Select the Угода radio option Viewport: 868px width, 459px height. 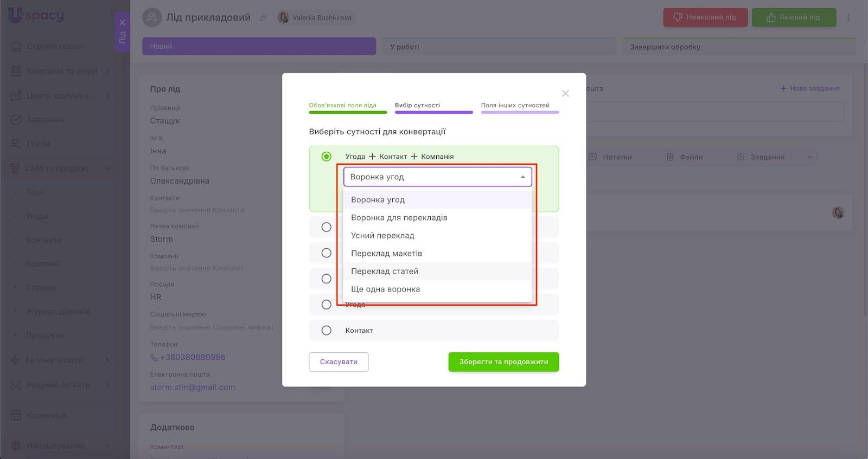326,305
